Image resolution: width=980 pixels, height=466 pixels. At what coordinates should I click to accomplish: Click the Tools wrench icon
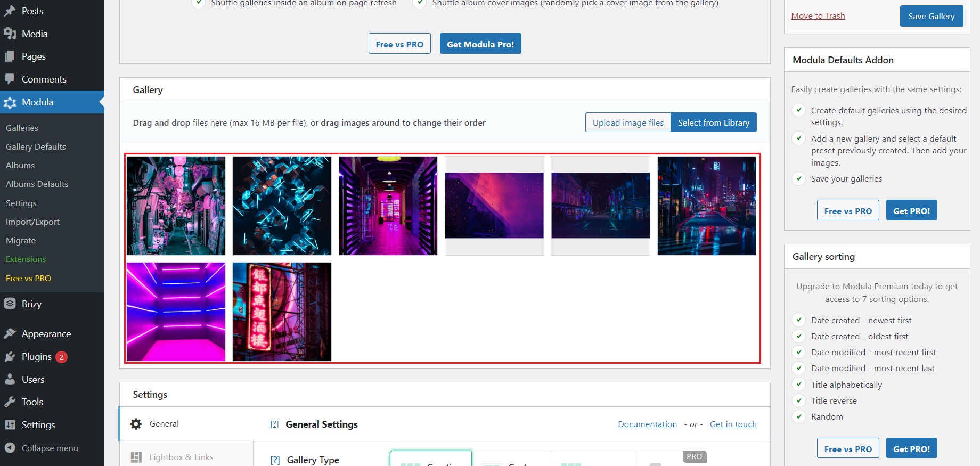(10, 402)
